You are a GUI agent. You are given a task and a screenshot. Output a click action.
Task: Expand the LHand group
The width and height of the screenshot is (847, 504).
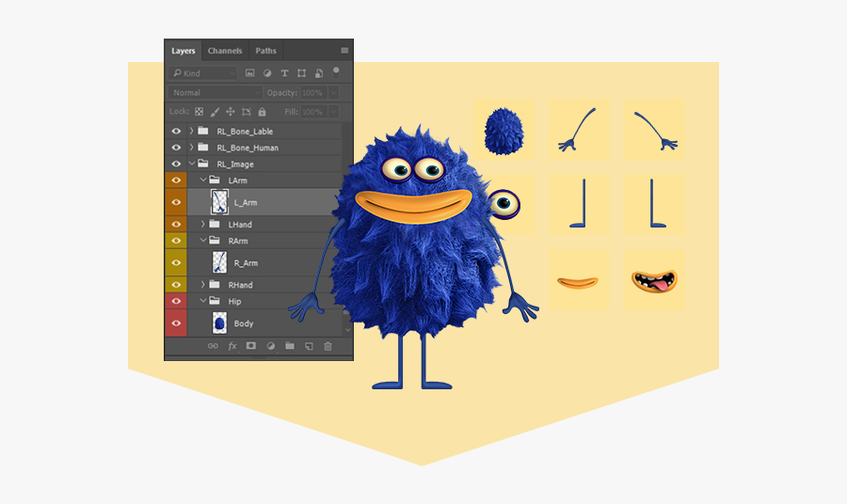pos(203,224)
